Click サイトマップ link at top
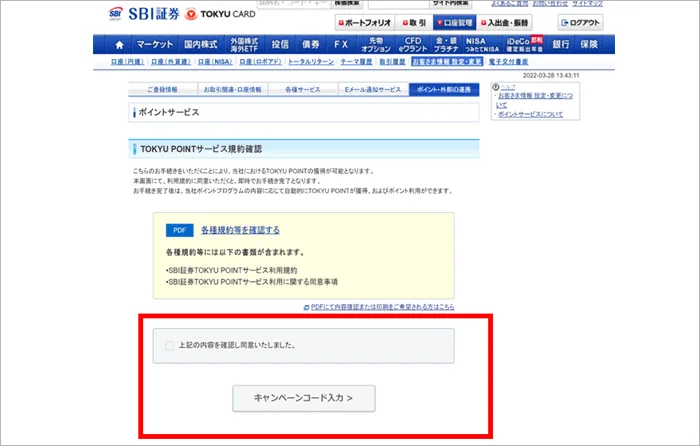Screen dimensions: 700x446 coord(588,4)
